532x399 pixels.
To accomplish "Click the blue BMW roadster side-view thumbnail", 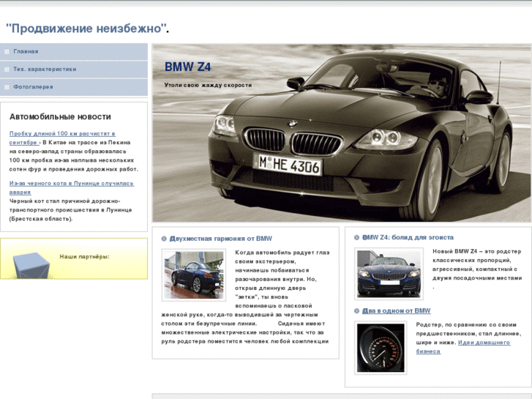I will coord(194,274).
